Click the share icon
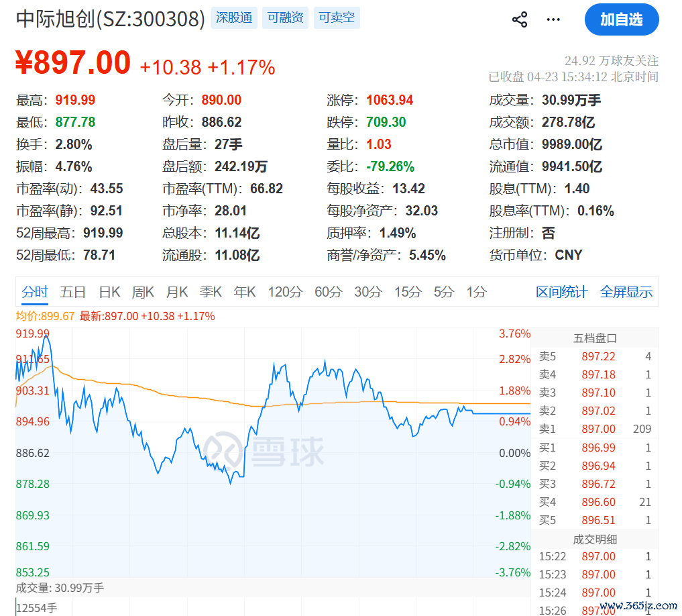Screen dimensions: 682x616 point(519,19)
